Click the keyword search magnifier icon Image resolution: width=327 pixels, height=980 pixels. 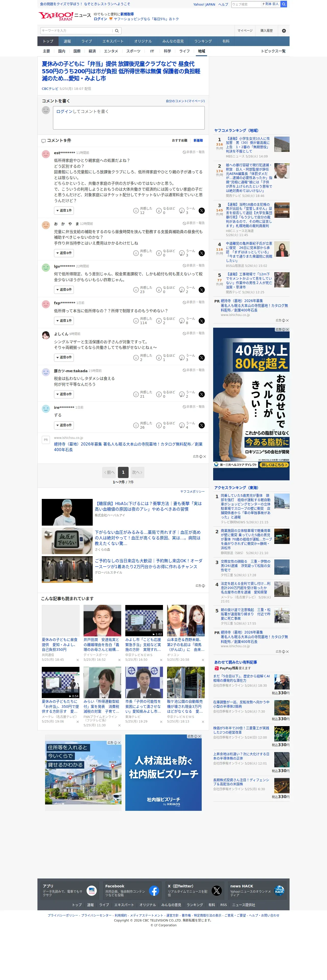pos(117,31)
